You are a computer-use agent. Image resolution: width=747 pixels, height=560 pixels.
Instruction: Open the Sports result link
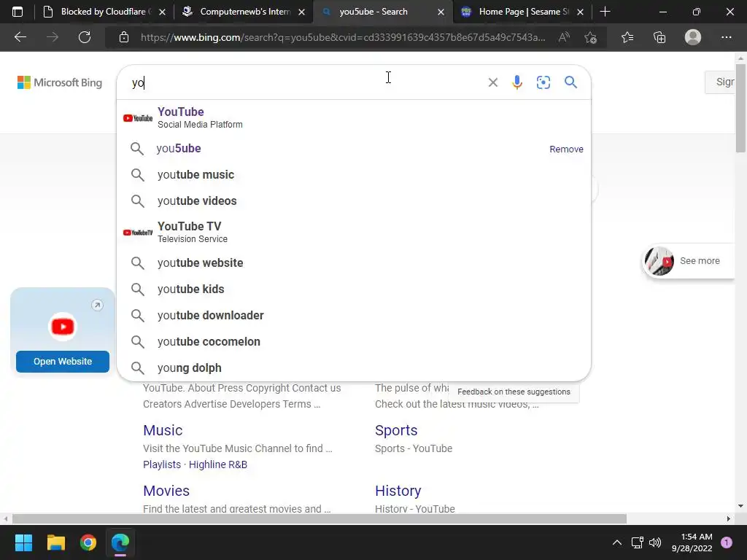[396, 430]
